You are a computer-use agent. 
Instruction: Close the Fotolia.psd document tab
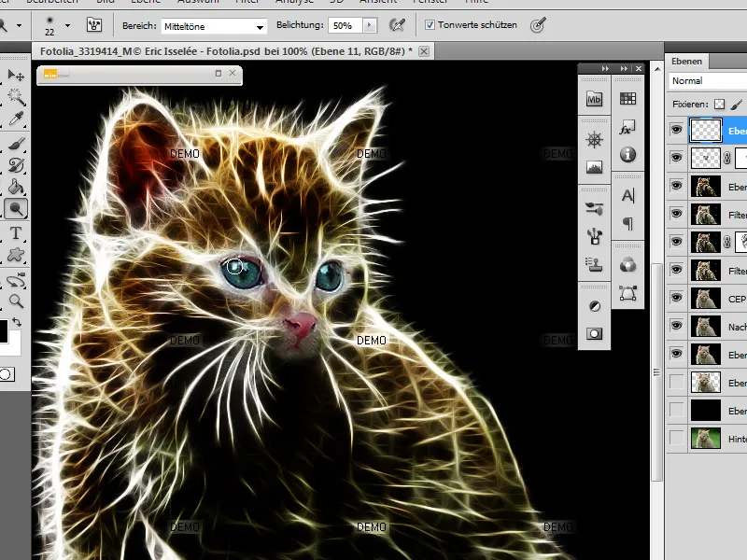[x=424, y=51]
